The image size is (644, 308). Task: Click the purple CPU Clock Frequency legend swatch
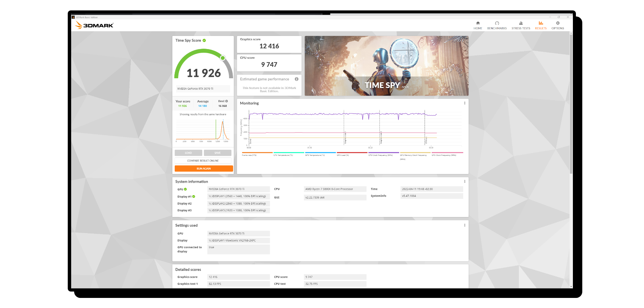point(384,152)
